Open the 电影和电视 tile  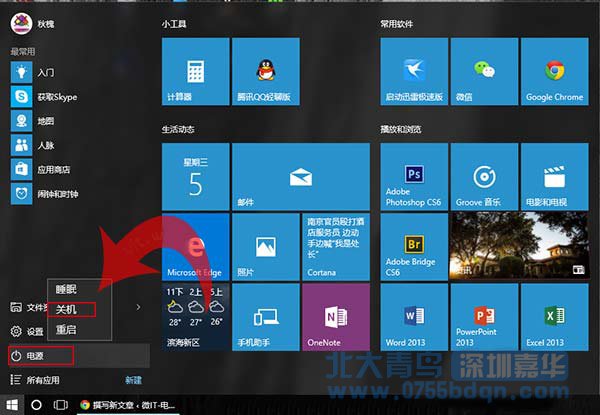tap(555, 177)
